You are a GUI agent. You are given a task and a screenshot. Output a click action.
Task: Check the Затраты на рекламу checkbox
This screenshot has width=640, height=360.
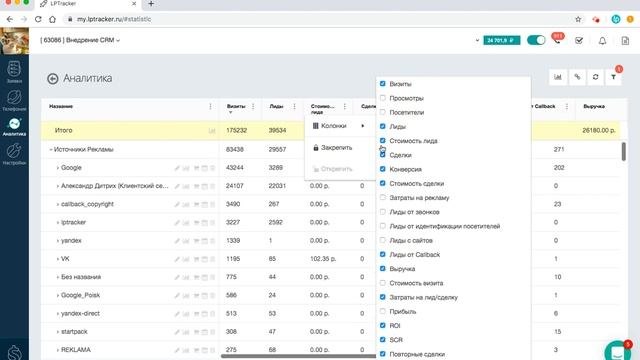[382, 198]
